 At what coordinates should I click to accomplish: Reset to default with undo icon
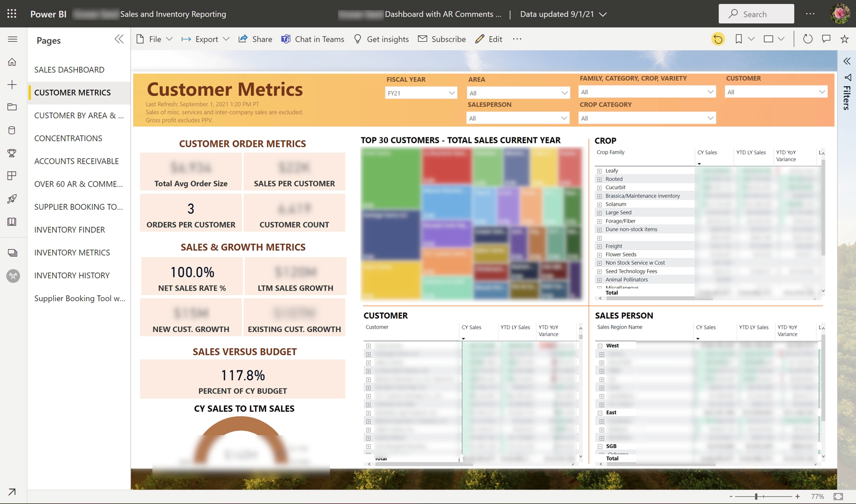718,39
